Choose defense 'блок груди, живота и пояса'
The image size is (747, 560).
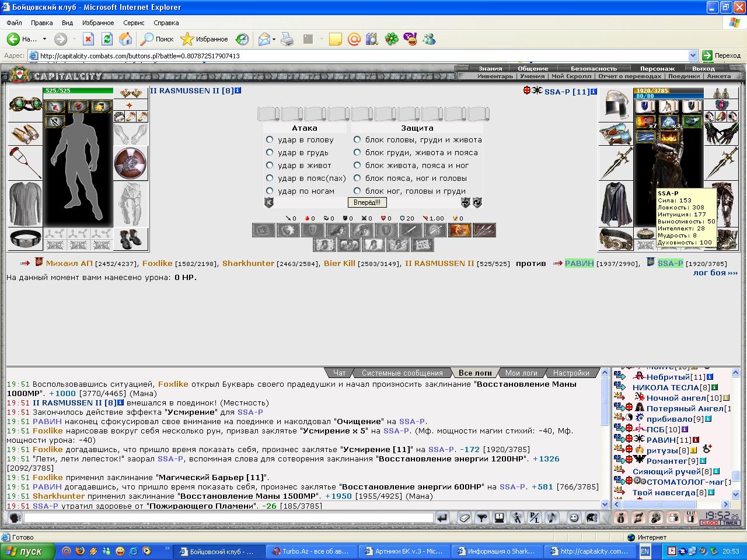coord(357,152)
